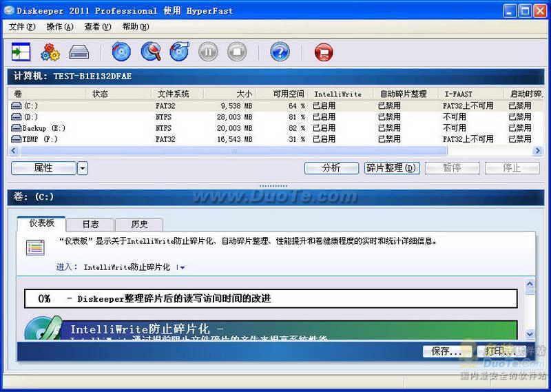Open the 帮助(H) menu
The image size is (551, 392).
point(136,27)
